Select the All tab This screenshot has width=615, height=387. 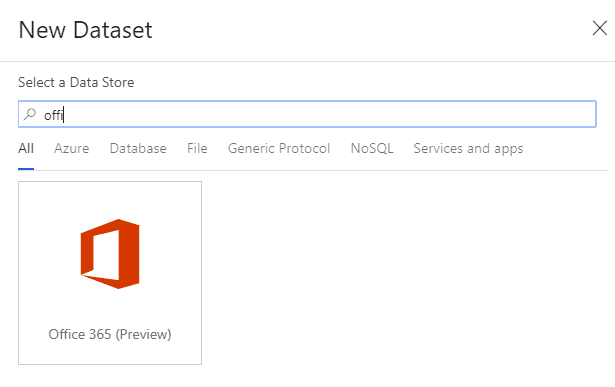tap(26, 148)
